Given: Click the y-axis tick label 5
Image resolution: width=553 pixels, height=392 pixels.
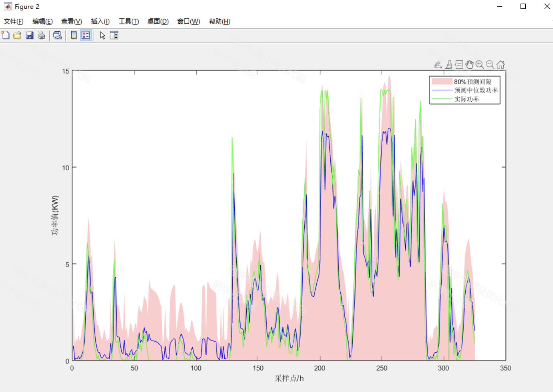Looking at the screenshot, I should (x=67, y=264).
